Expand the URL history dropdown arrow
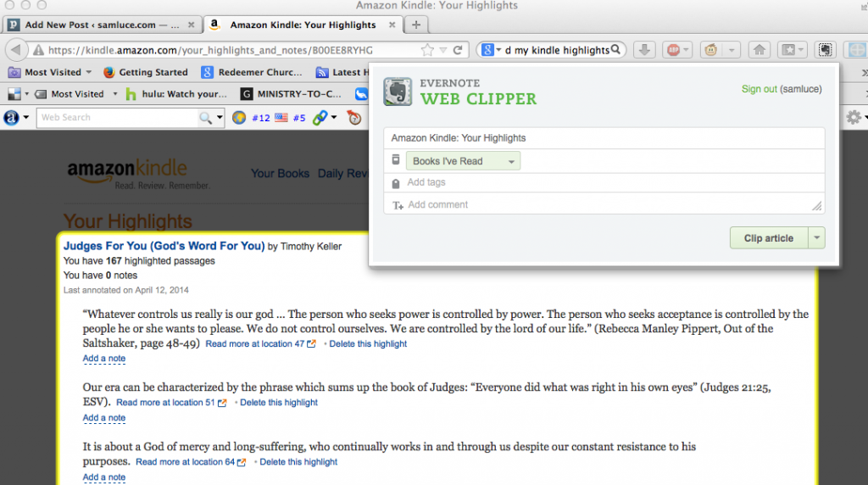Screen dimensions: 868x485 coord(442,50)
